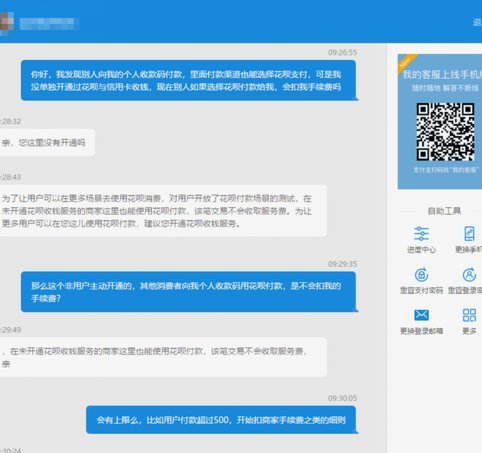Click the 退出 exit link at top right
The image size is (482, 453).
(477, 23)
